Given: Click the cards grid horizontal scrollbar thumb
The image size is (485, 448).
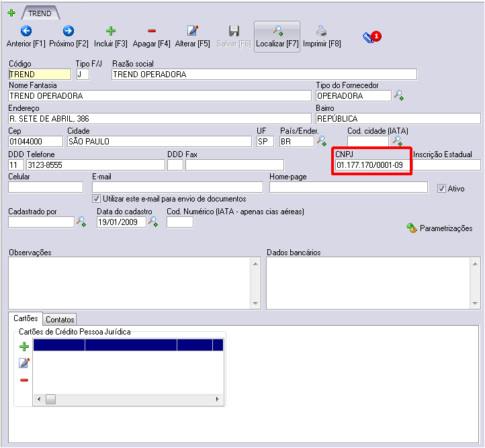Looking at the screenshot, I should [51, 399].
